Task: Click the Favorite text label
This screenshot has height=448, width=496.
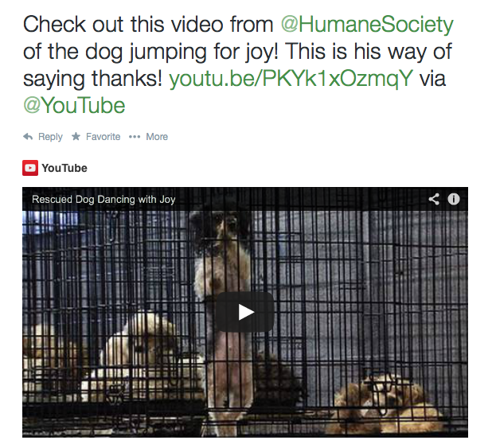Action: [x=103, y=137]
